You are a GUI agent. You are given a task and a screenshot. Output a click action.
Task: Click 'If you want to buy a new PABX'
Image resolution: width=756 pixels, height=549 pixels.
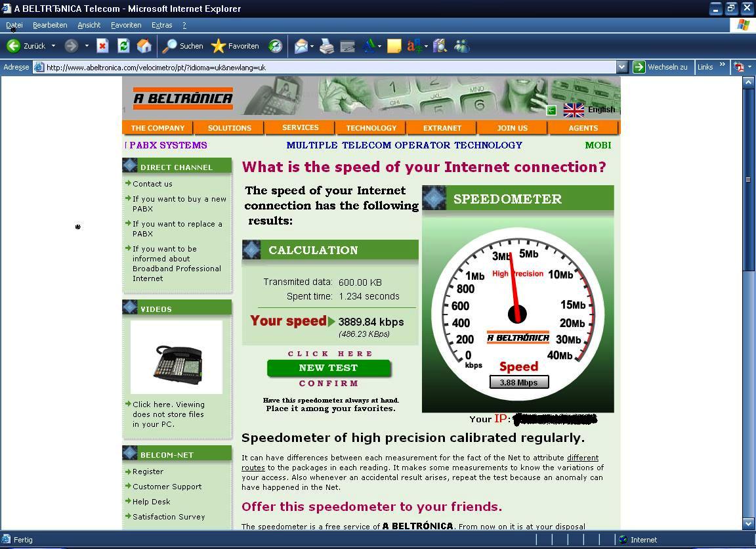click(x=179, y=204)
